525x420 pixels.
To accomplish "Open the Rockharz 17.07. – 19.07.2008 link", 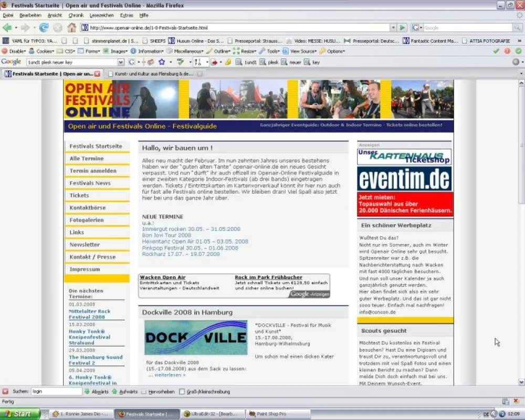I will tap(181, 254).
